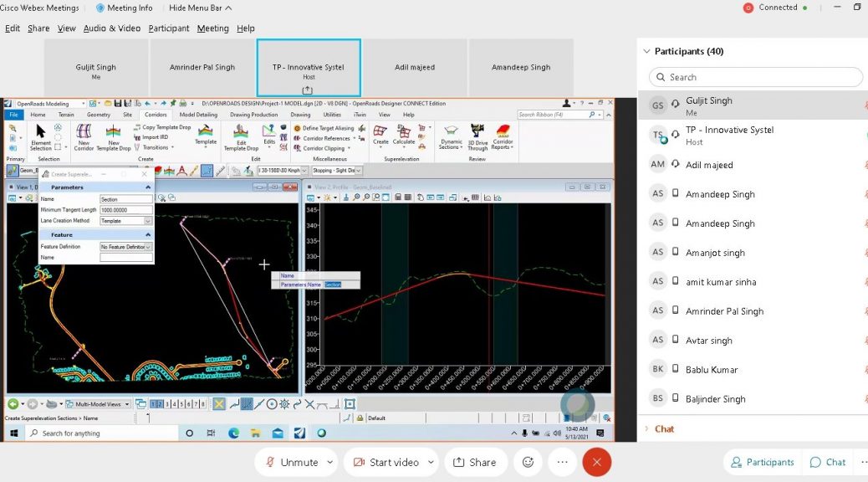Click the Participants panel button at bottom
The width and height of the screenshot is (868, 482).
[763, 462]
